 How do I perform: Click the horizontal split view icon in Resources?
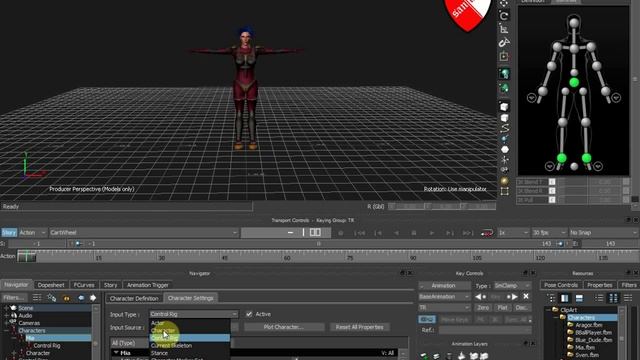(x=579, y=298)
